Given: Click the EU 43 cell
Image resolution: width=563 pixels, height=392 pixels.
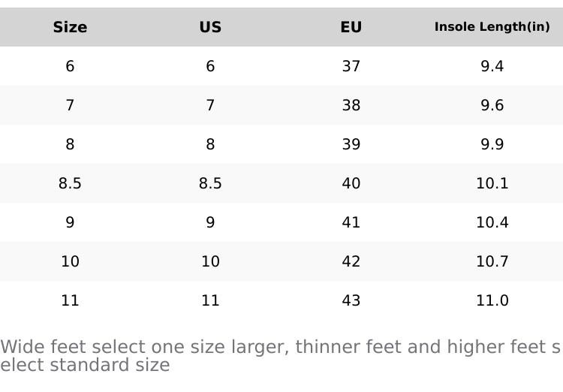Looking at the screenshot, I should coord(351,300).
